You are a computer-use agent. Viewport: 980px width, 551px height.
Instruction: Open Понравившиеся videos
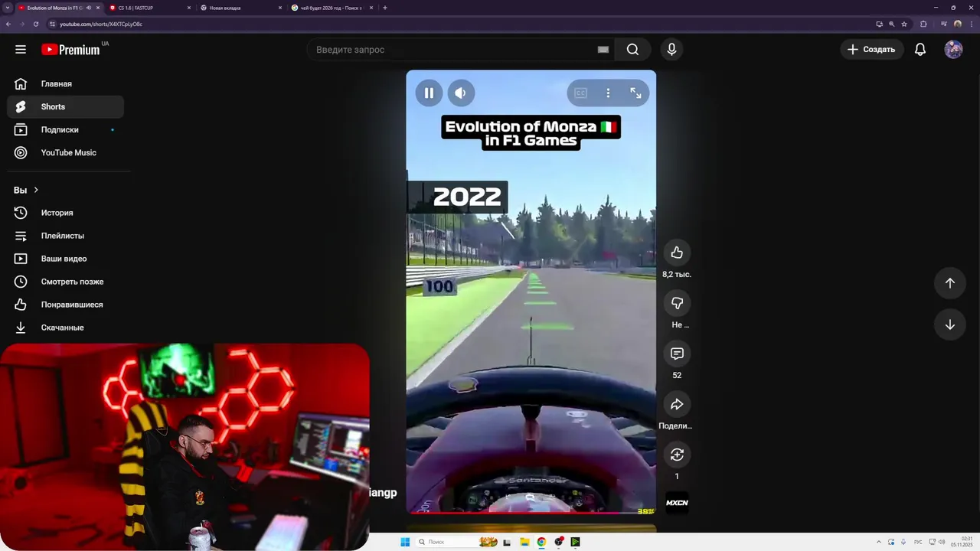[x=65, y=305]
